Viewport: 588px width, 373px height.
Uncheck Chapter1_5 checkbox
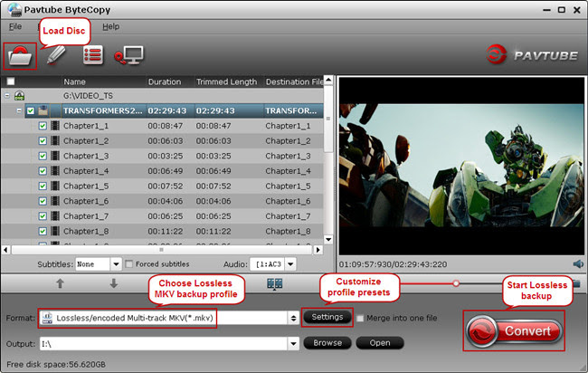pyautogui.click(x=43, y=186)
